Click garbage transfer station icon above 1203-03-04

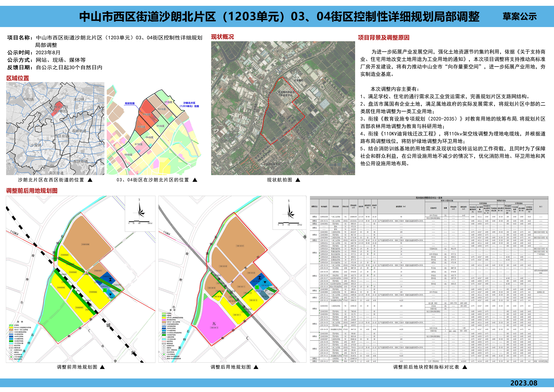click(260, 278)
